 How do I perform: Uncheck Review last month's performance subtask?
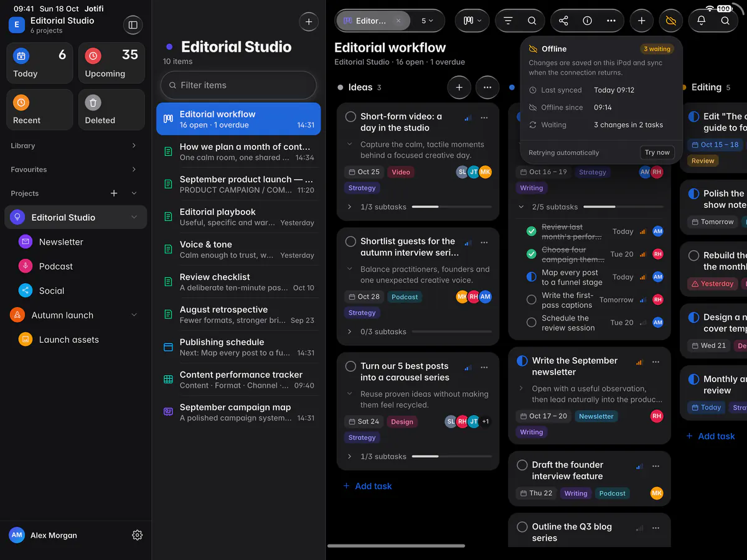pyautogui.click(x=531, y=231)
